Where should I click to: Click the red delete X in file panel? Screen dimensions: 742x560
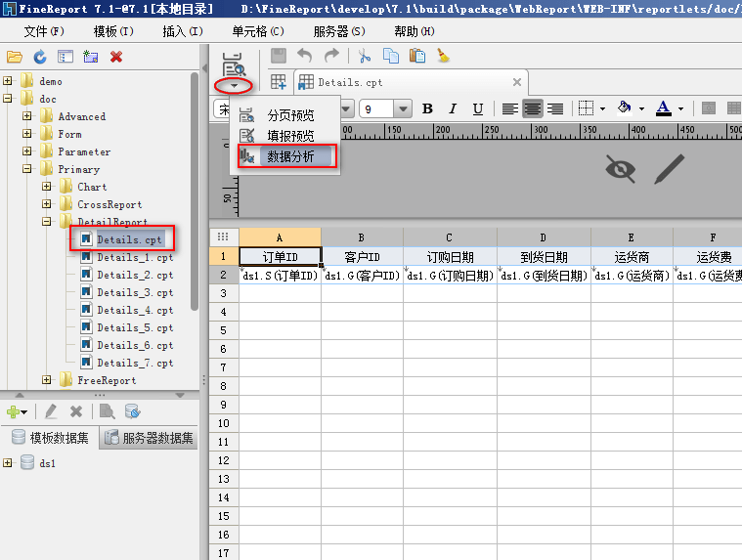coord(116,57)
